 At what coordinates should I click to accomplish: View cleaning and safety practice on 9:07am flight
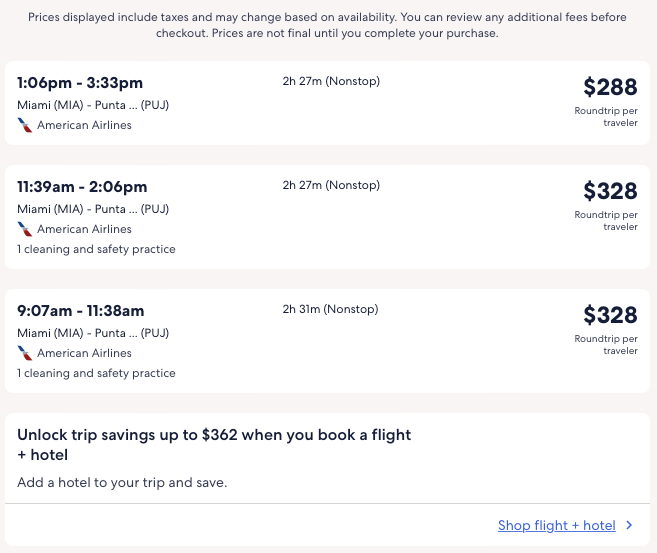click(96, 373)
